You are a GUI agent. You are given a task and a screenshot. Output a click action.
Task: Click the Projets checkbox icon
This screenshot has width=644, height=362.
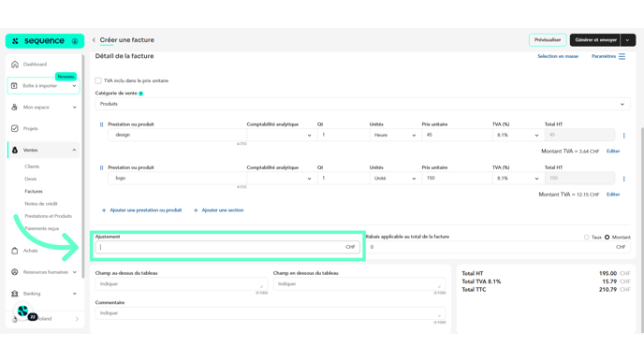(15, 128)
